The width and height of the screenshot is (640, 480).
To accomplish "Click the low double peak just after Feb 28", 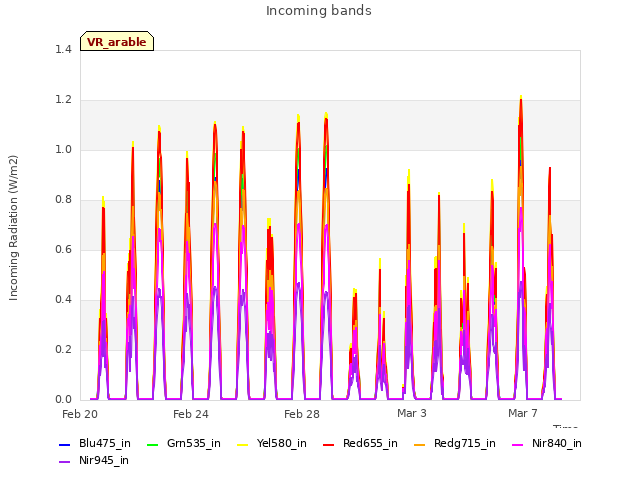I will click(x=354, y=291).
